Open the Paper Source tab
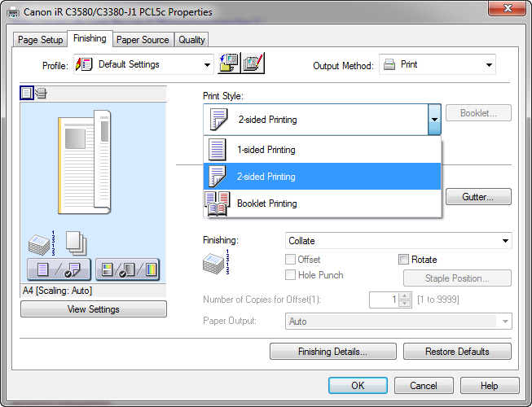532x407 pixels. pyautogui.click(x=143, y=40)
